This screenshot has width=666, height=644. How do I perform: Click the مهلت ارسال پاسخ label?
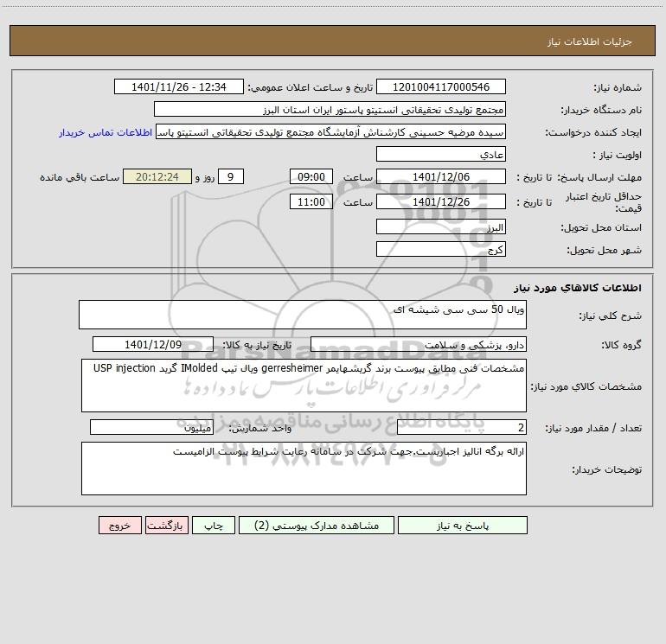(599, 177)
